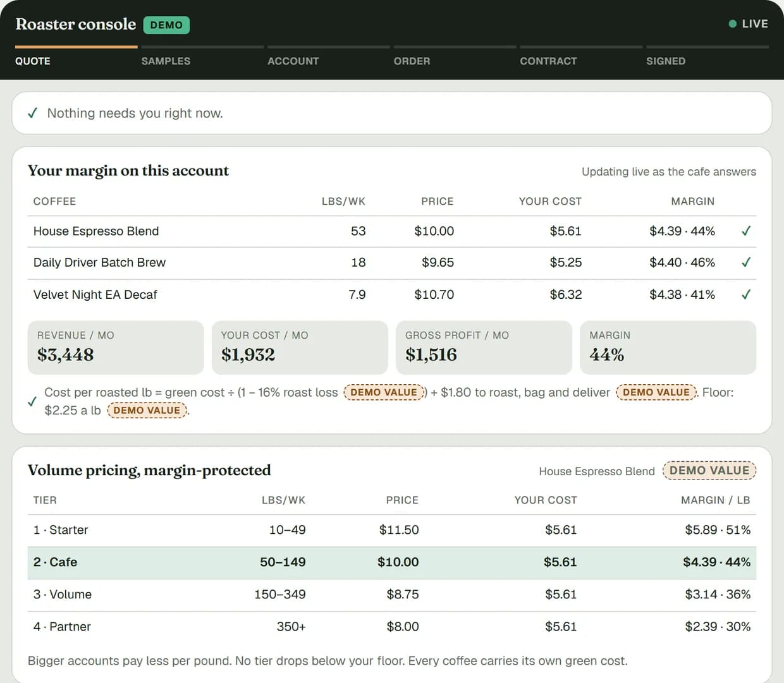Click the green LIVE status indicator
Image resolution: width=784 pixels, height=683 pixels.
pos(749,24)
